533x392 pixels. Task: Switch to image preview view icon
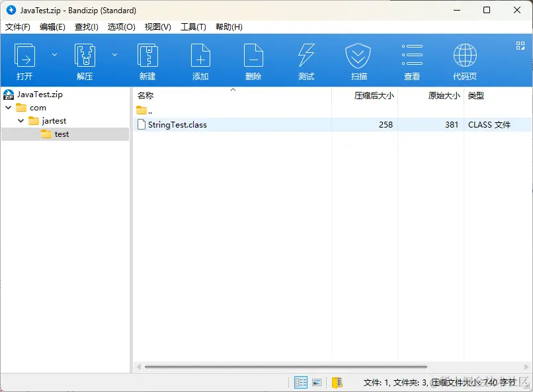click(x=317, y=383)
